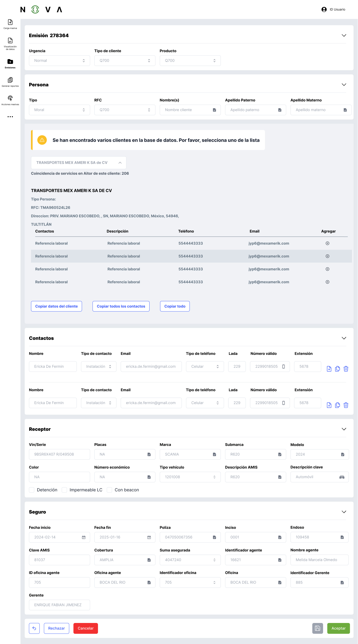Click the gray save disk button

pos(318,628)
